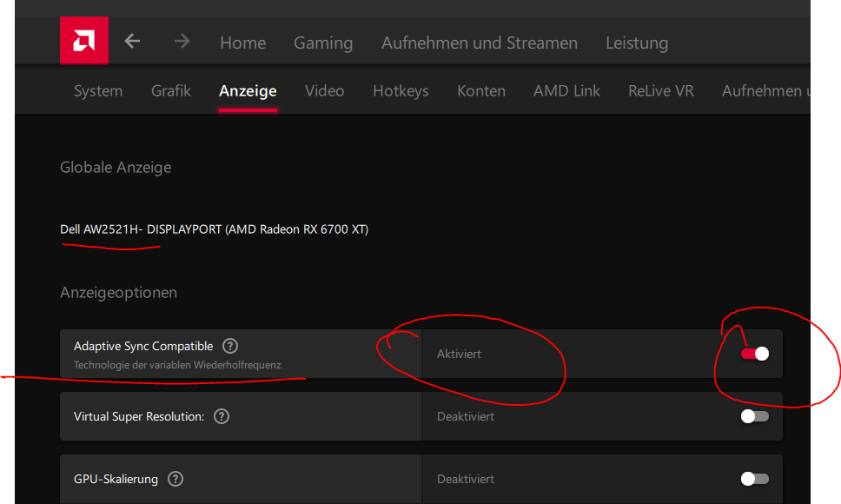Switch to the System settings tab
The width and height of the screenshot is (841, 504).
click(97, 90)
